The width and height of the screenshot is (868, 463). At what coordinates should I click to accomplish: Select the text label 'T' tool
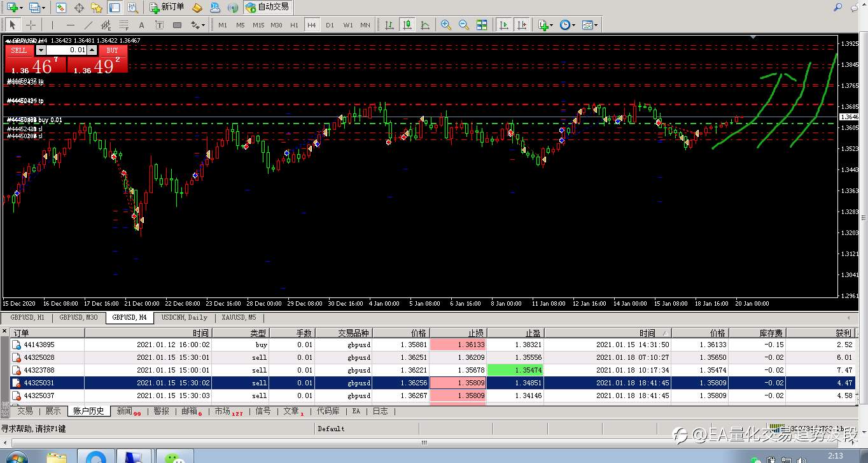click(x=159, y=25)
